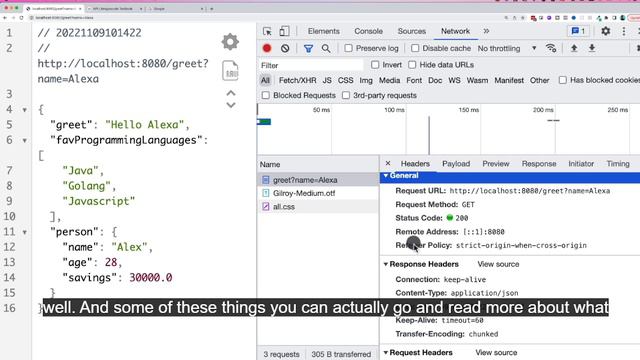Check Blocked Requests checkbox
Viewport: 640px width, 360px height.
[266, 95]
